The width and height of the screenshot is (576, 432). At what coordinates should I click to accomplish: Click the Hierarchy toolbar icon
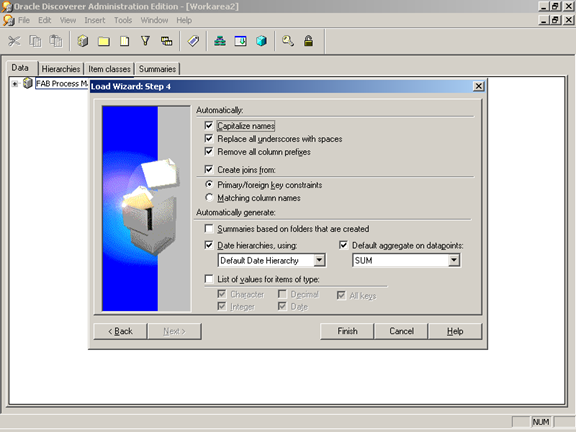click(x=220, y=41)
